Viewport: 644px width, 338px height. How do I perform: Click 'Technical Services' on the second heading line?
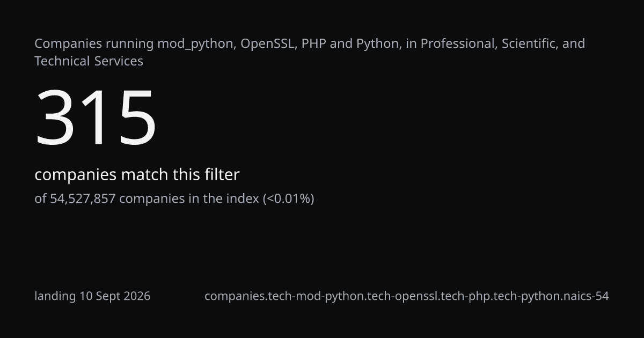[89, 61]
